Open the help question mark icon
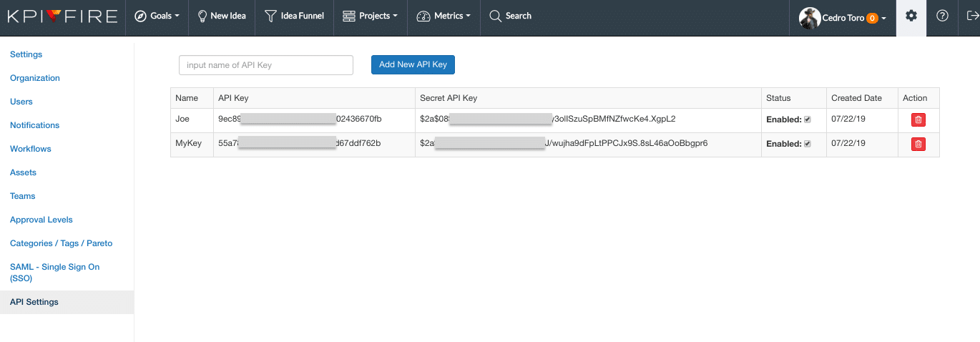This screenshot has width=980, height=342. (x=942, y=16)
